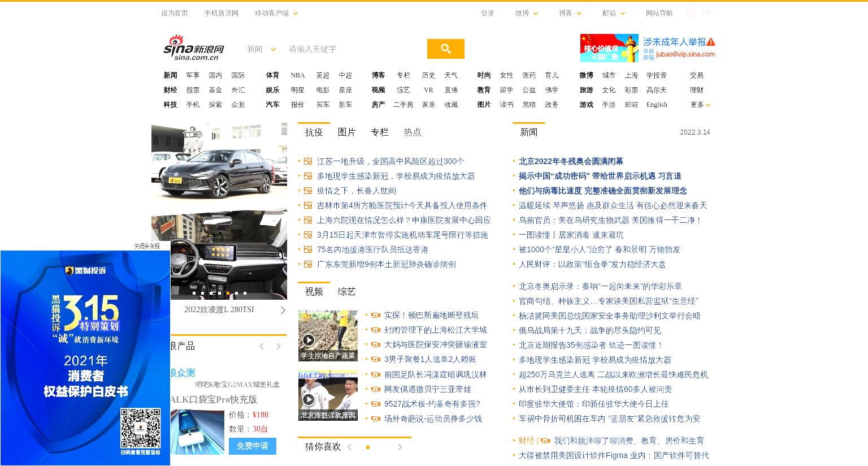Click next arrow in 猜你喜欢 section
868x466 pixels.
pyautogui.click(x=400, y=447)
